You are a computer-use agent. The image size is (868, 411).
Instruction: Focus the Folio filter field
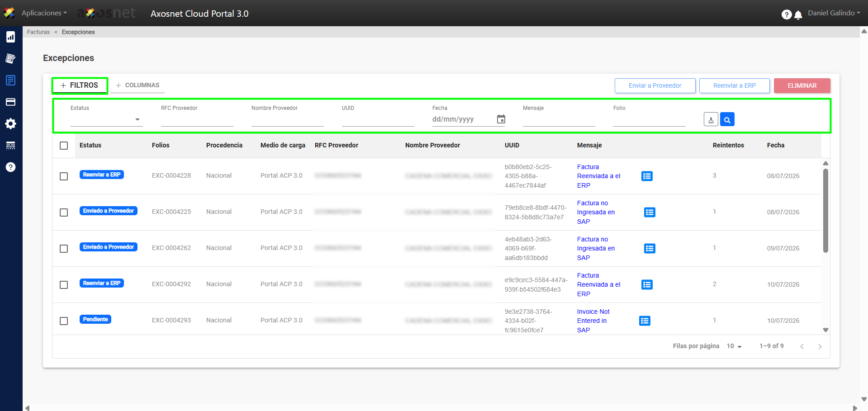coord(650,120)
